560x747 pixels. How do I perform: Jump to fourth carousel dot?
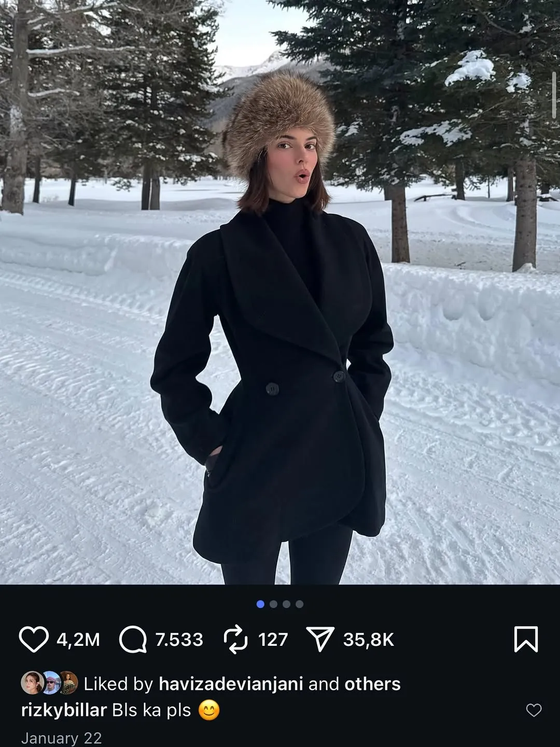coord(299,604)
